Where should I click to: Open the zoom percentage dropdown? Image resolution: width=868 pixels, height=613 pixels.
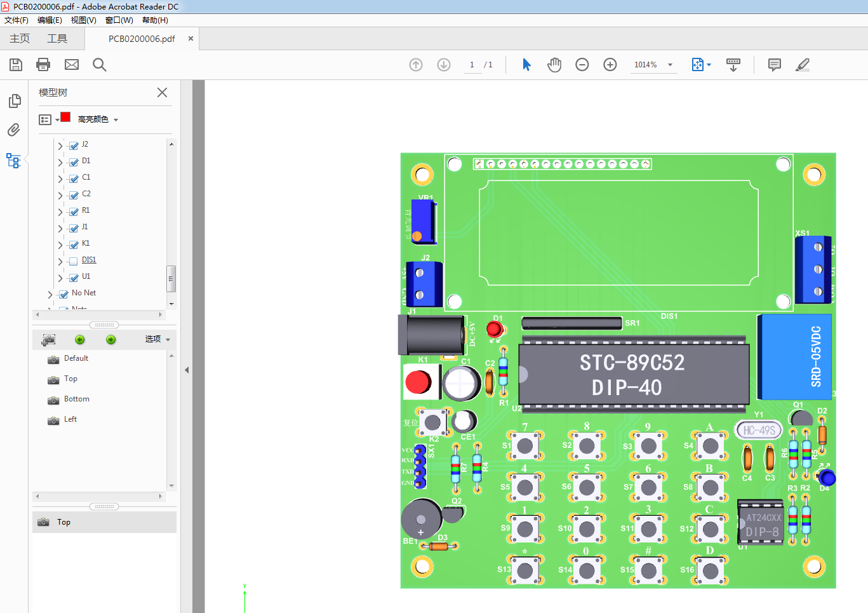tap(670, 65)
